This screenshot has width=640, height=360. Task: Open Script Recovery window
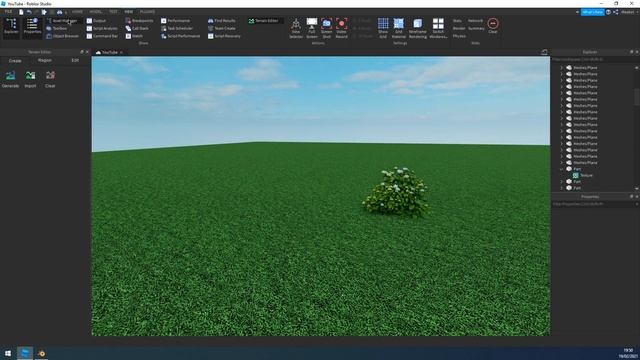point(224,36)
